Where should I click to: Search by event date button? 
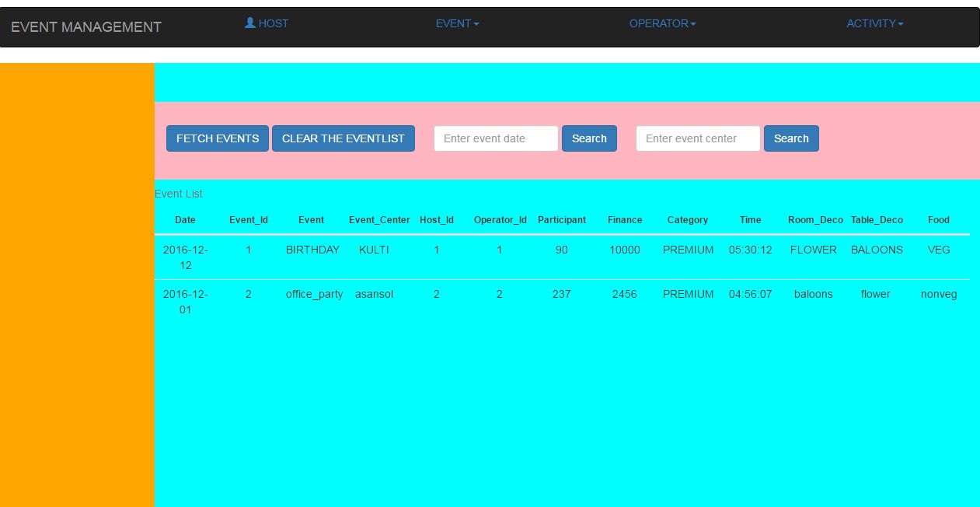point(589,138)
